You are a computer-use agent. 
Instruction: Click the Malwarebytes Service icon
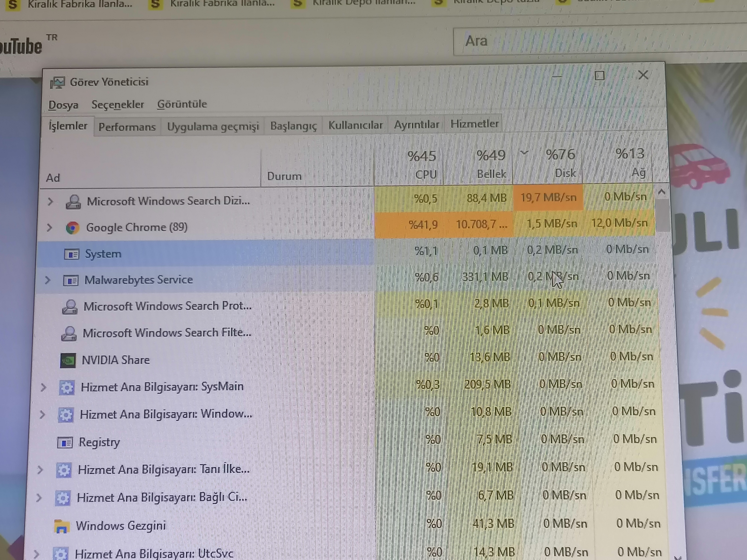[71, 281]
